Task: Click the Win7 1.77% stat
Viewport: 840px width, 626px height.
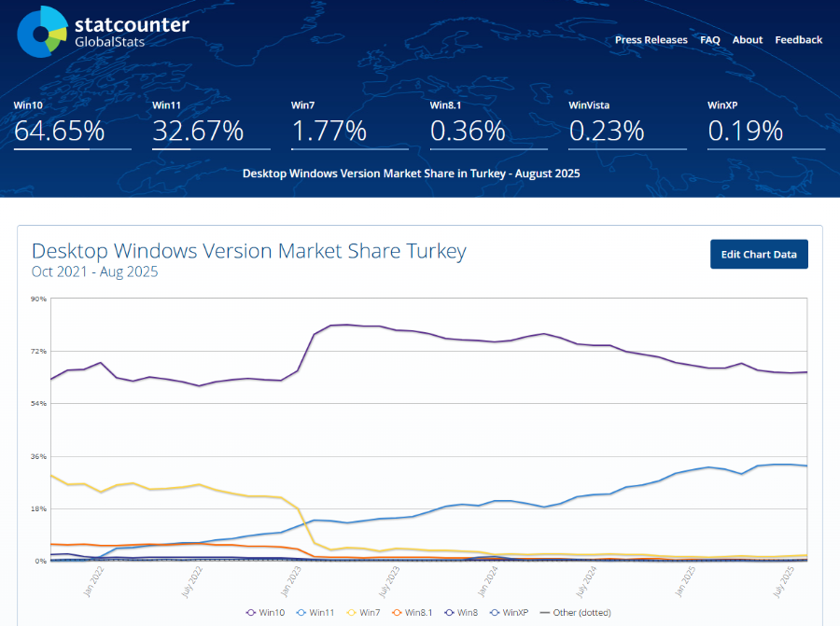Action: point(350,125)
